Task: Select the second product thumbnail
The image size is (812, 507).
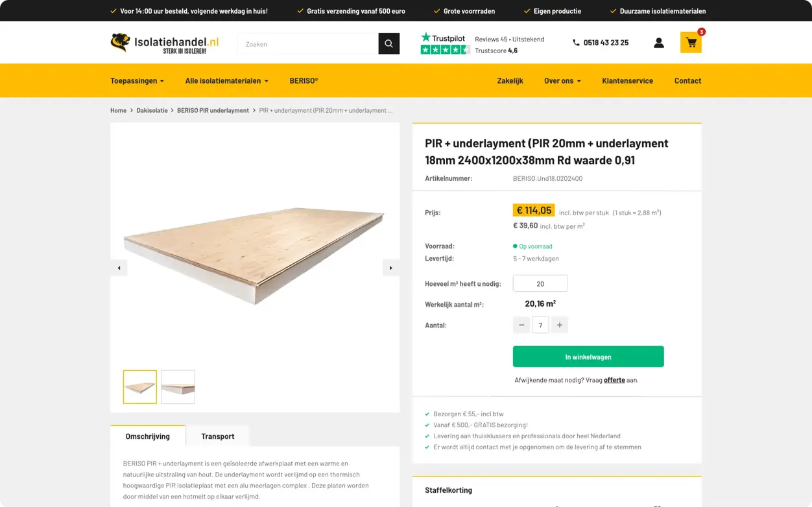Action: [178, 387]
